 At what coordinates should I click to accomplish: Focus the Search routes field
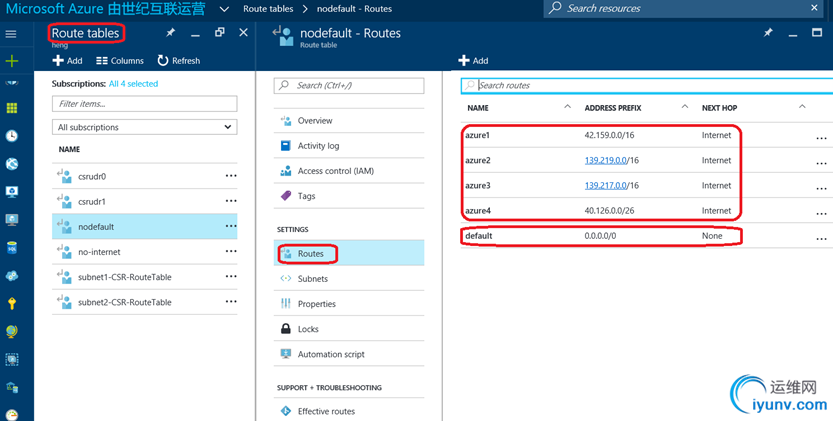(x=647, y=85)
